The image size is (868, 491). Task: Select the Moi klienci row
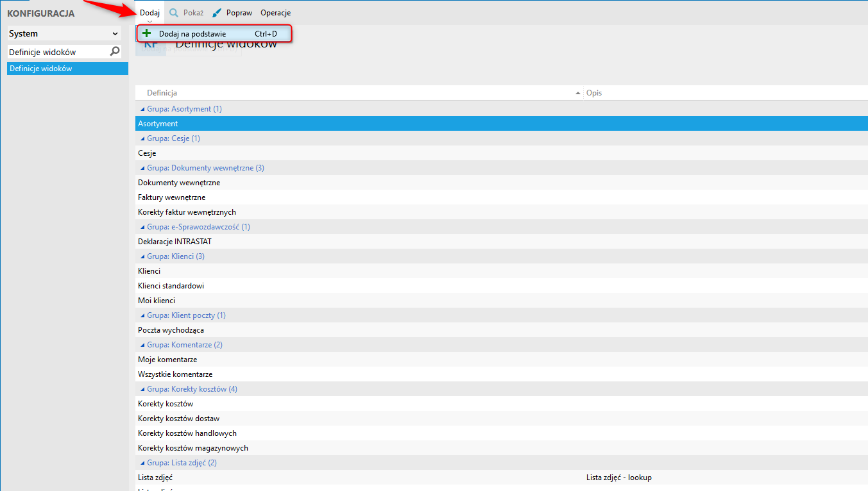502,301
